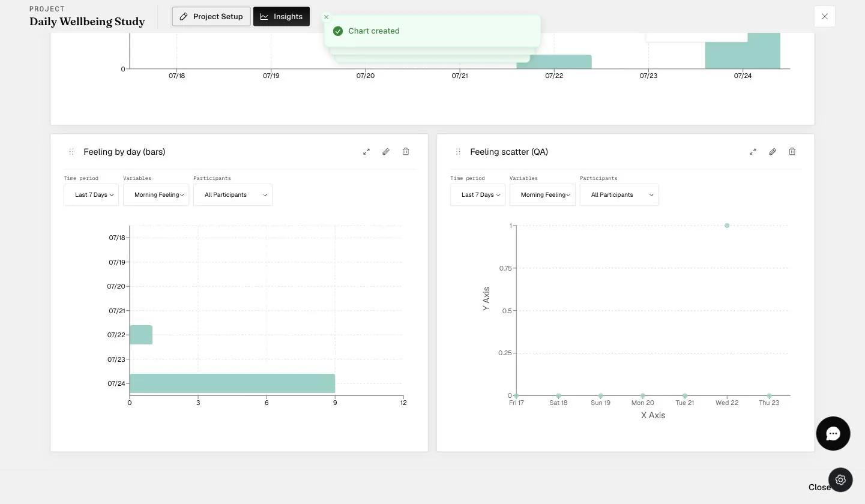Click the Sat 18 scatter point
Screen dimensions: 865x504
point(558,395)
